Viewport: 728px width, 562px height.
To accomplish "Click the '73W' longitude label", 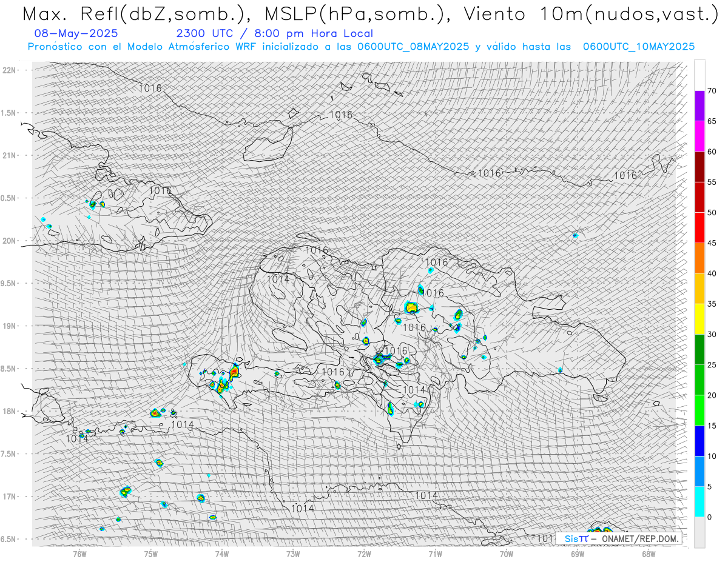I will [x=293, y=553].
